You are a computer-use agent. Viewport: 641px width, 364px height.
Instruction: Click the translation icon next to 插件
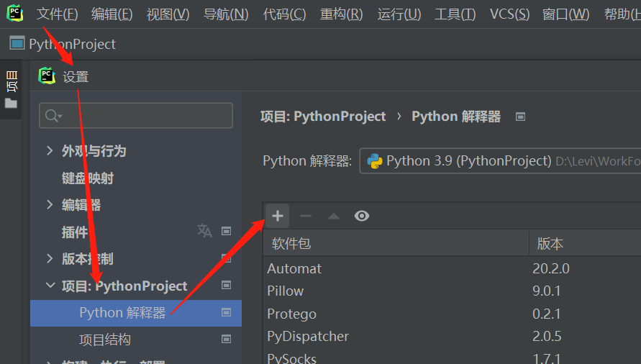click(204, 231)
